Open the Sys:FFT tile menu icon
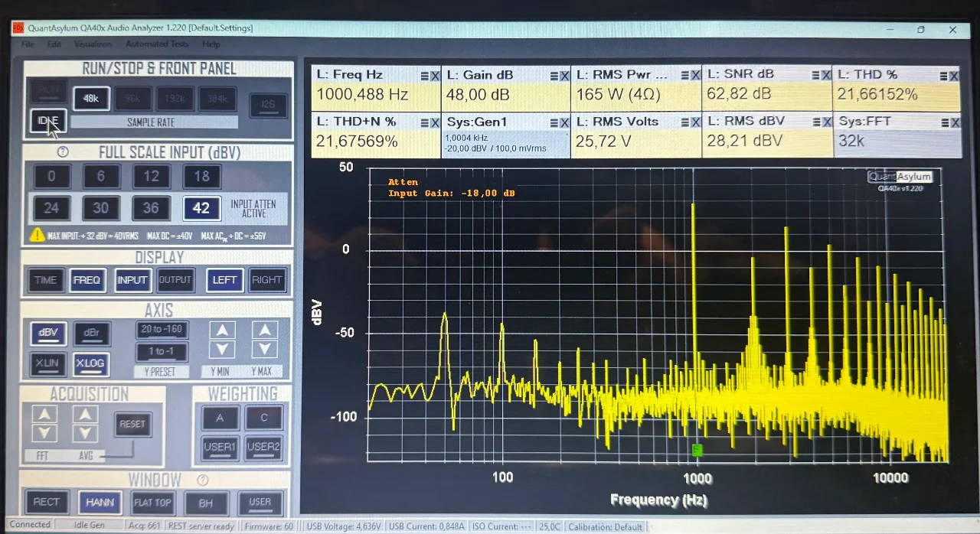The image size is (980, 534). coord(943,123)
